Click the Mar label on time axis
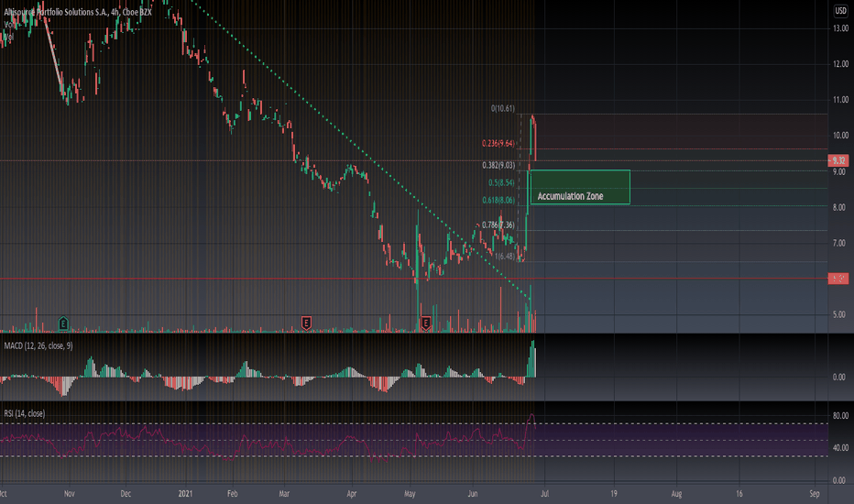This screenshot has height=504, width=854. click(x=284, y=494)
